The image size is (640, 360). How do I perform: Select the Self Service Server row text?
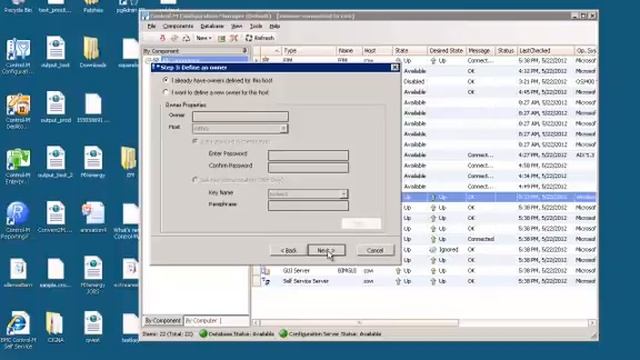click(306, 281)
